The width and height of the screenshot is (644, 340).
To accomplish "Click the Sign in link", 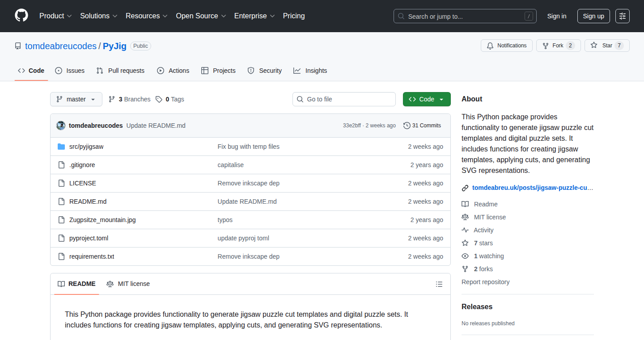I will [x=557, y=16].
